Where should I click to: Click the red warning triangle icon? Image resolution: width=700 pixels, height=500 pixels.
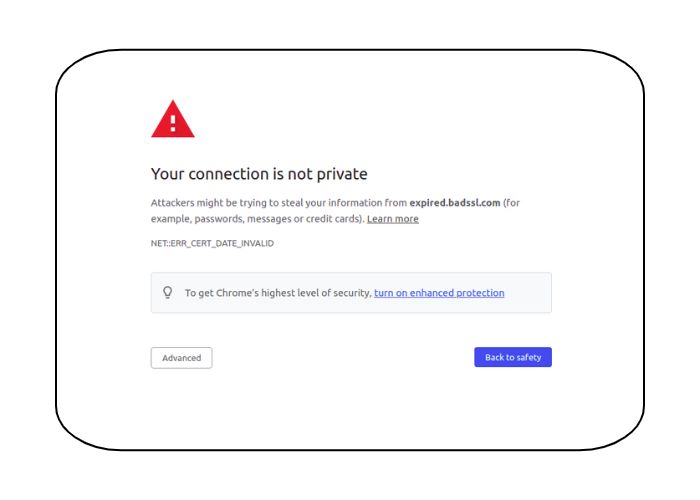tap(173, 119)
